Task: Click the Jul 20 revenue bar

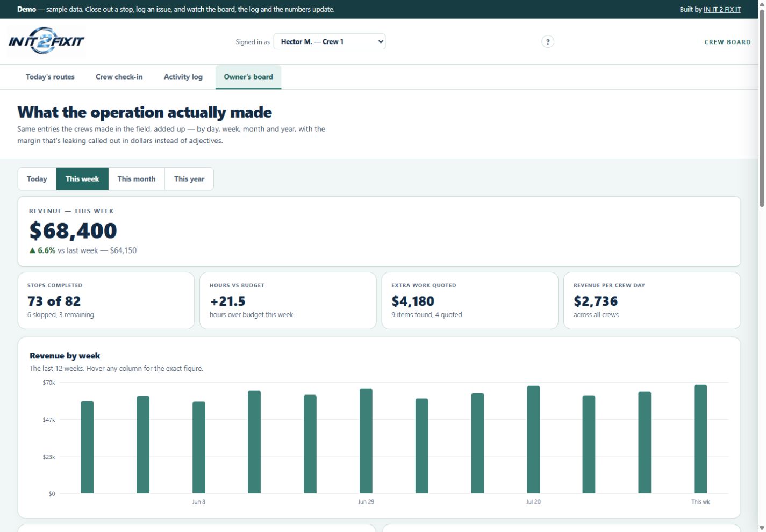Action: [533, 439]
